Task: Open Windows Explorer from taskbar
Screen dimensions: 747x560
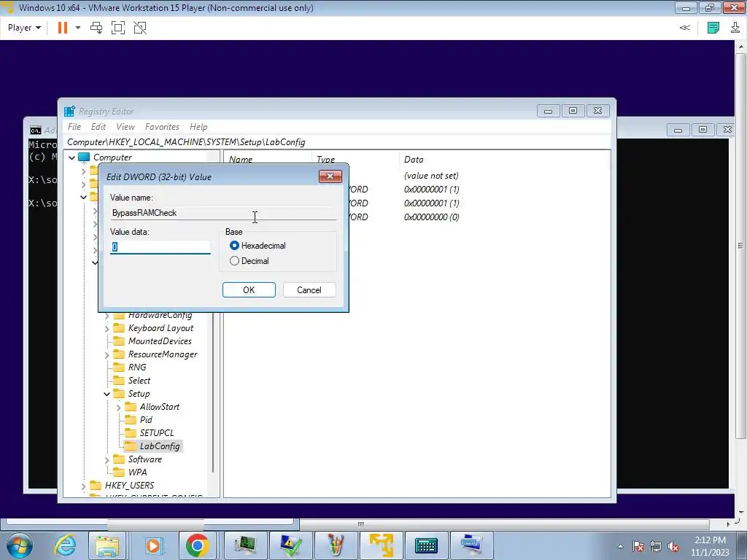Action: click(107, 545)
